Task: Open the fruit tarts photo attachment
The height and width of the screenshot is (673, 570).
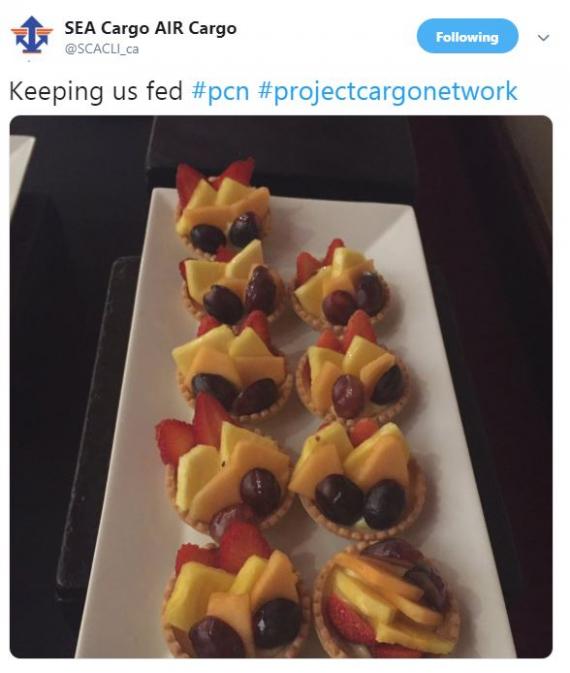Action: click(x=281, y=387)
